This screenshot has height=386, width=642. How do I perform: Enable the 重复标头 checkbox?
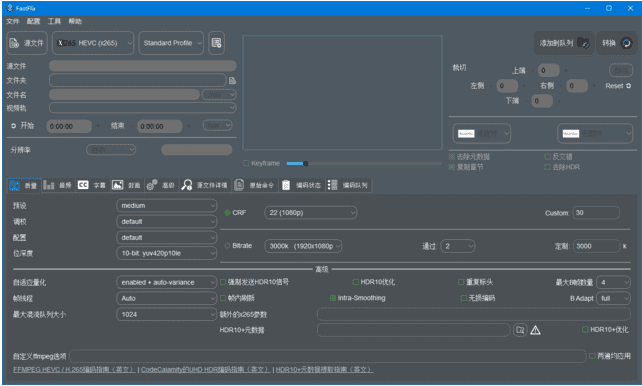[461, 282]
